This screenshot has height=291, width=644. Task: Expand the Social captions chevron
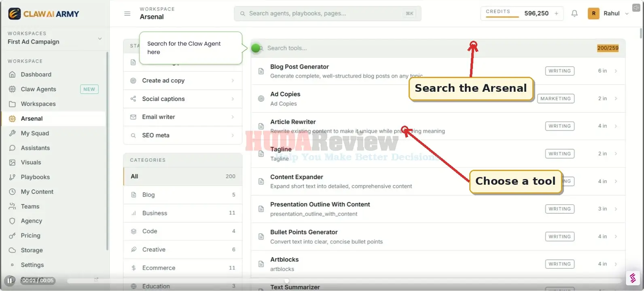233,99
